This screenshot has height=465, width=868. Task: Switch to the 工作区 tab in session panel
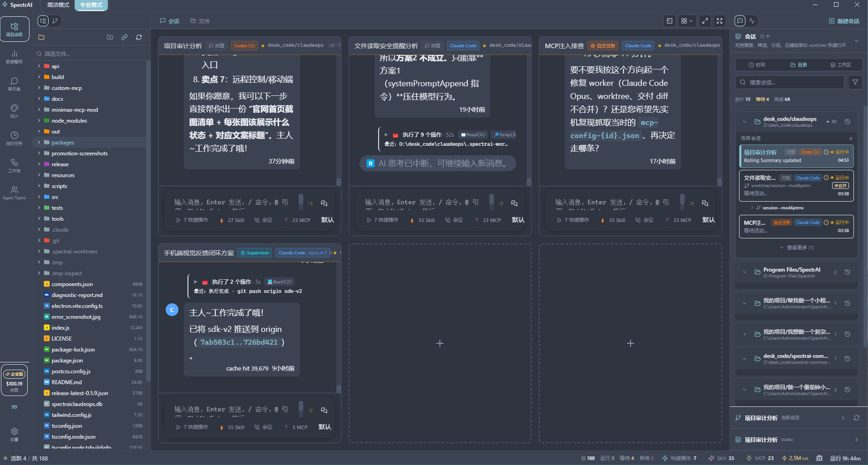coord(841,64)
